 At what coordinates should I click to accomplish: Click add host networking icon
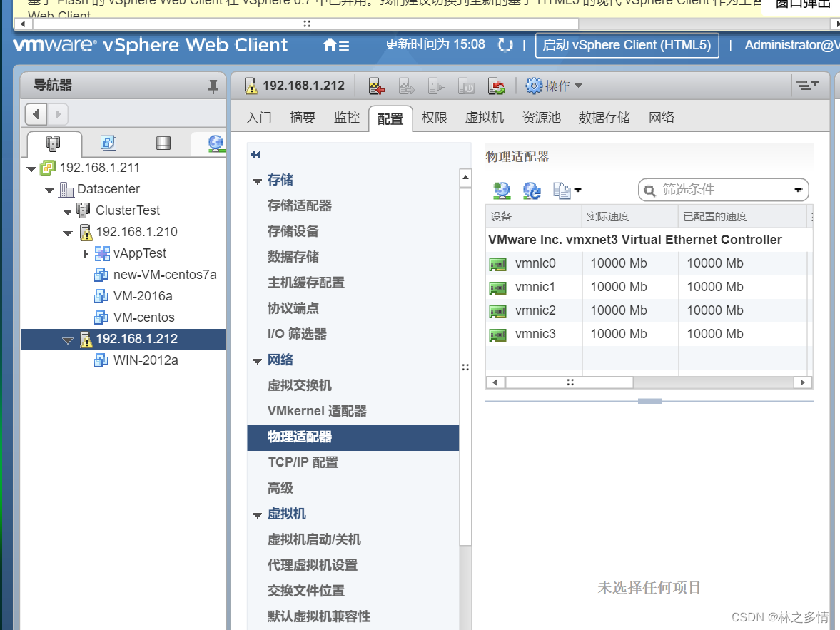(502, 190)
